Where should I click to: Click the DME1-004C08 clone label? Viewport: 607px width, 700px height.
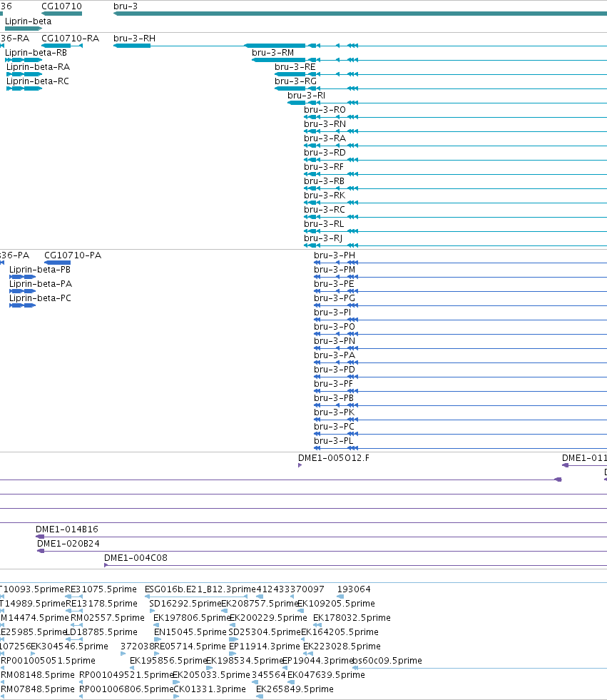click(x=136, y=558)
